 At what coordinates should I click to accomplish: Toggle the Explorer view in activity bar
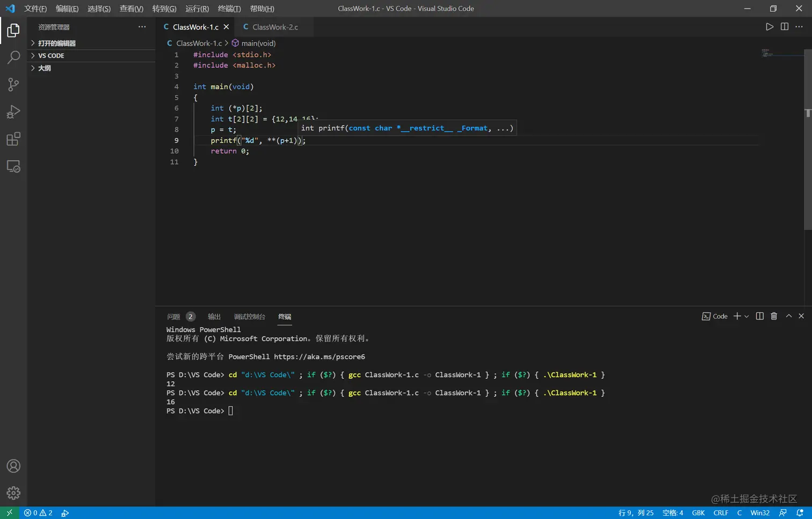point(13,30)
